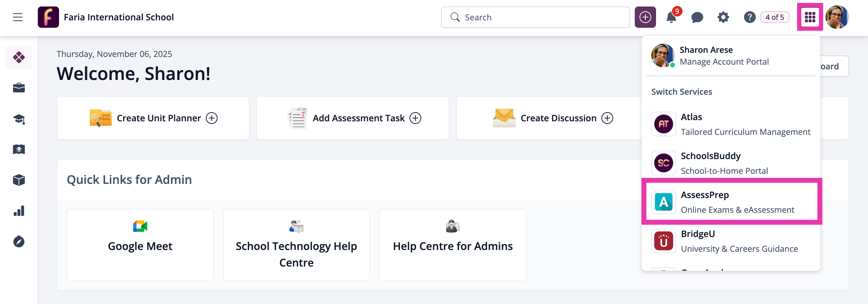Image resolution: width=868 pixels, height=304 pixels.
Task: Click the 'Quick Links for Admin' heading
Action: click(129, 180)
